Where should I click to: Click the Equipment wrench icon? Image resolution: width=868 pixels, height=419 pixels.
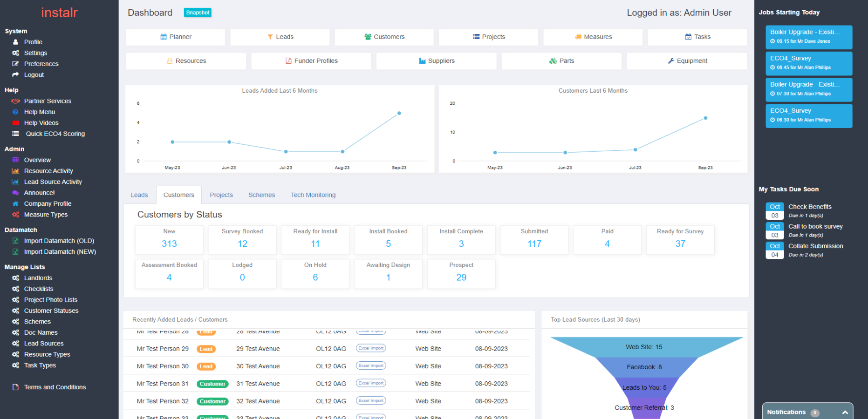tap(671, 61)
